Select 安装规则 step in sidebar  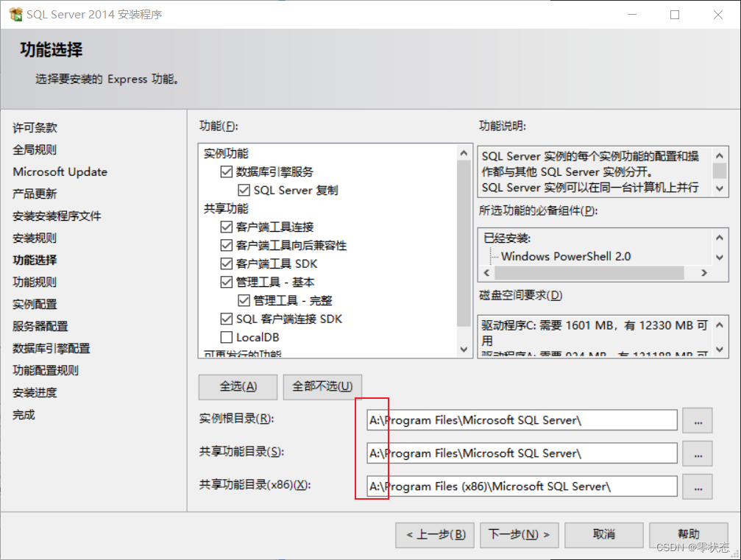(x=35, y=238)
